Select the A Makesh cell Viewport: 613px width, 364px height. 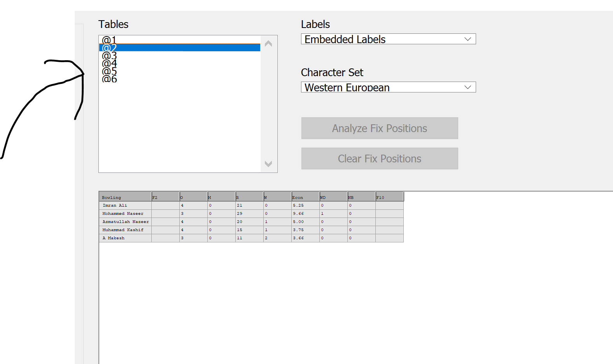point(125,238)
